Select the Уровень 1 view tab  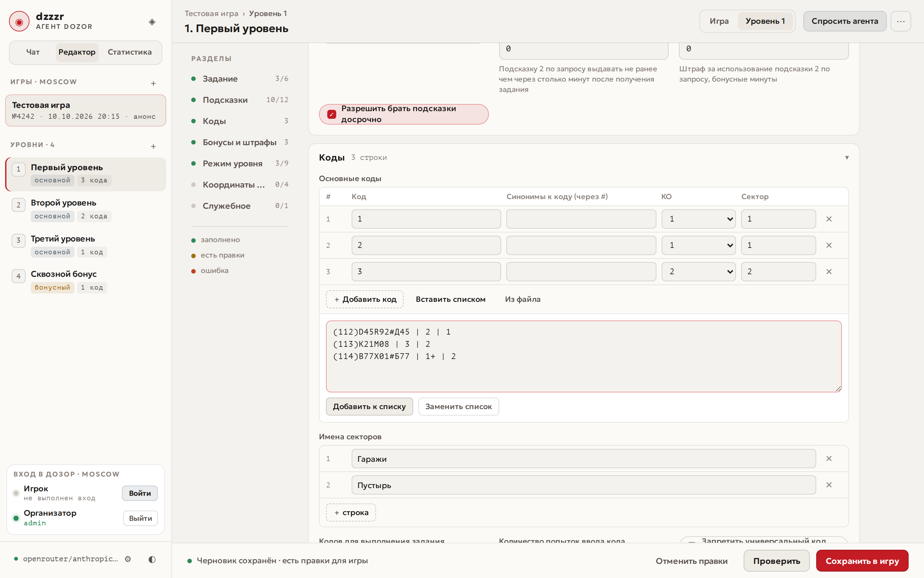(765, 22)
